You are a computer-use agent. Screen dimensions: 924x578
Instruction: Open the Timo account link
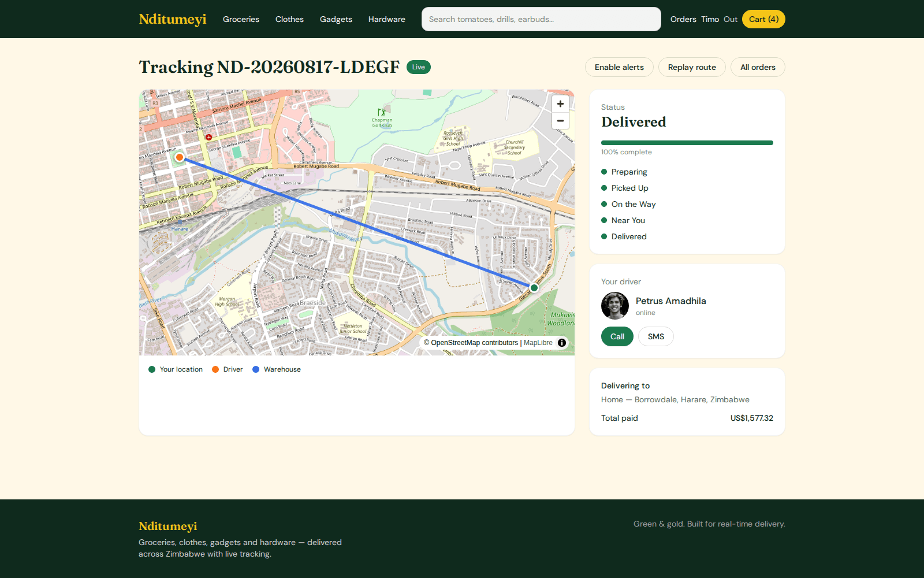point(710,19)
